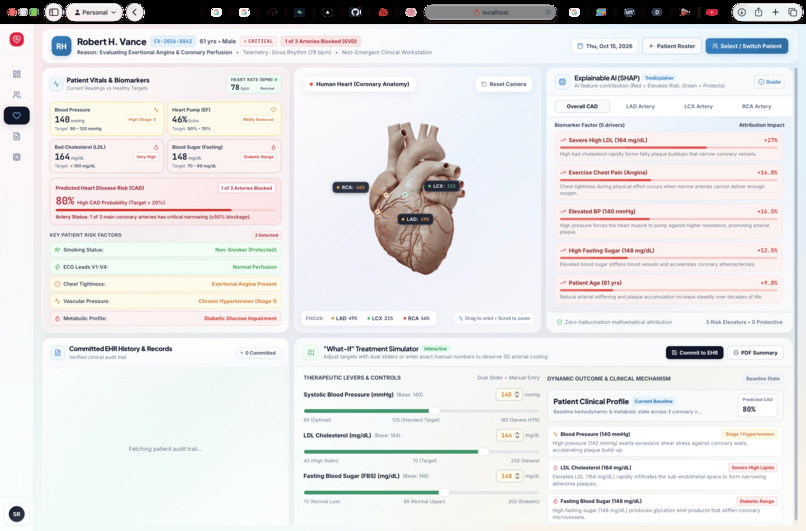Click the PDF Summary button
Screen dimensions: 806x531
(755, 353)
